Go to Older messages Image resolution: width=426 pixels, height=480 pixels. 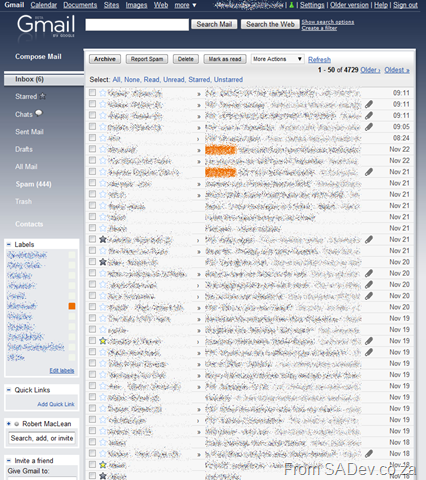(370, 70)
